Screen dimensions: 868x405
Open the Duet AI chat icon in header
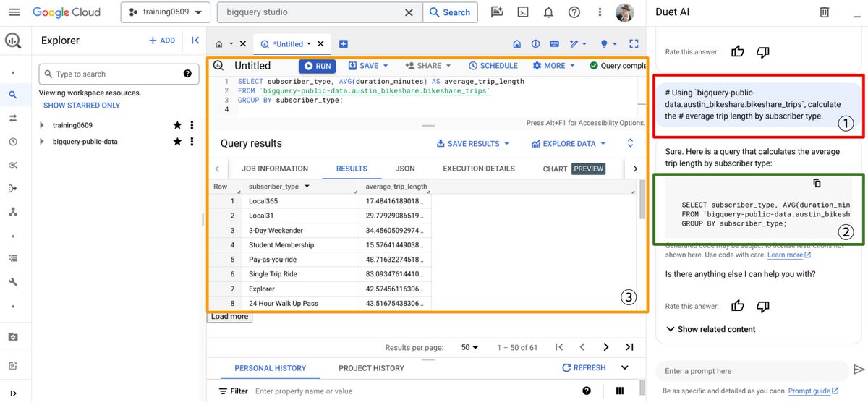(x=497, y=12)
